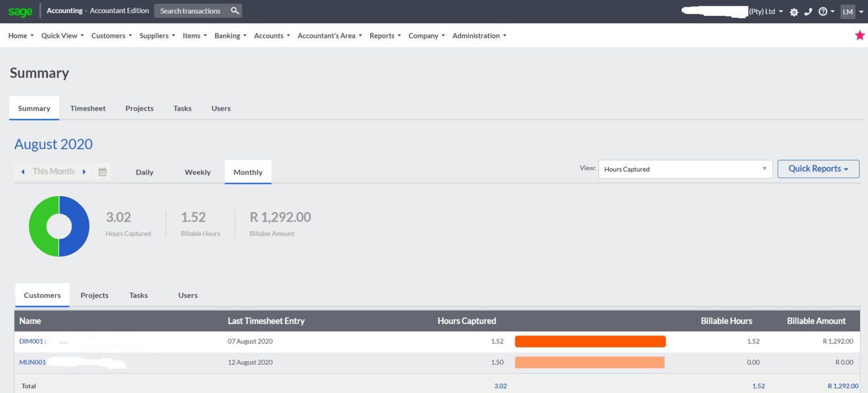Open the Hours Captured view dropdown
The width and height of the screenshot is (868, 393).
click(685, 169)
